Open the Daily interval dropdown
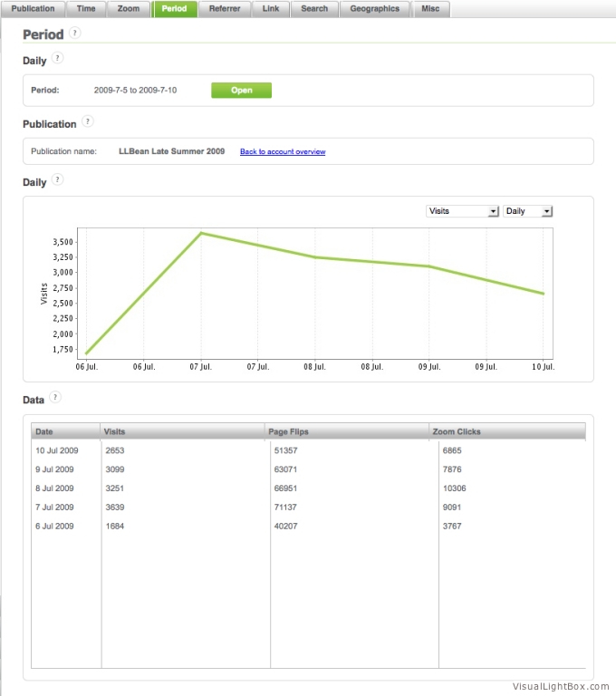This screenshot has width=616, height=696. 527,211
